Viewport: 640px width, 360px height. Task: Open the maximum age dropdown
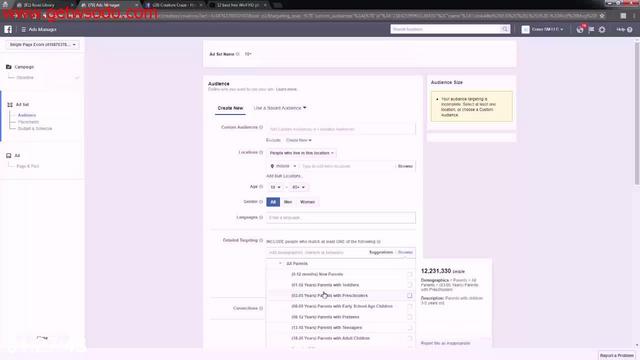tap(298, 187)
